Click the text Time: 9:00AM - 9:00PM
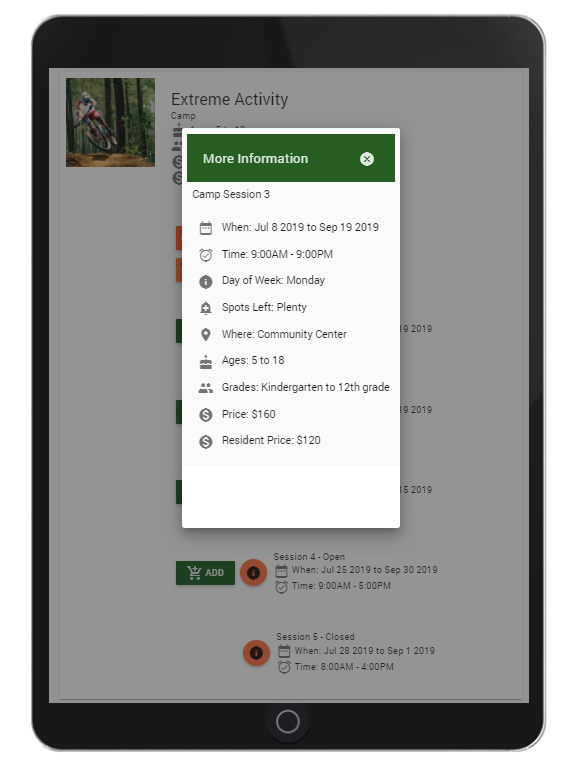The width and height of the screenshot is (566, 775). pyautogui.click(x=277, y=254)
